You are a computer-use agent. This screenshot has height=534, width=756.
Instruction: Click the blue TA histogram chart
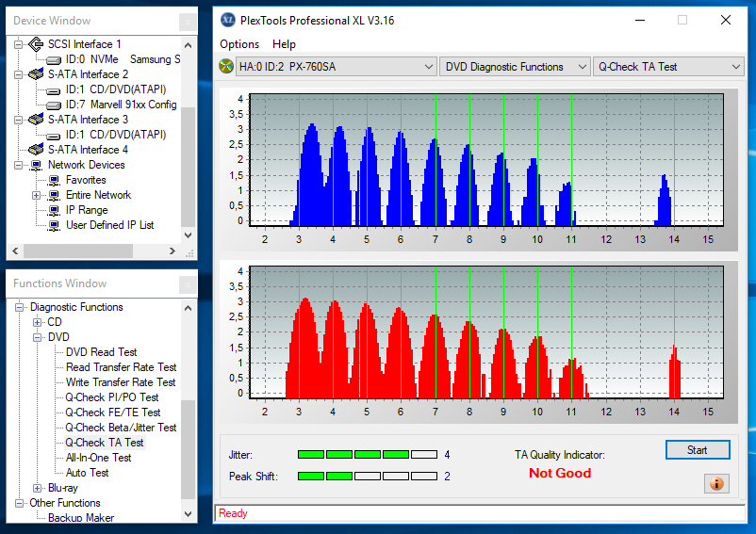click(486, 160)
